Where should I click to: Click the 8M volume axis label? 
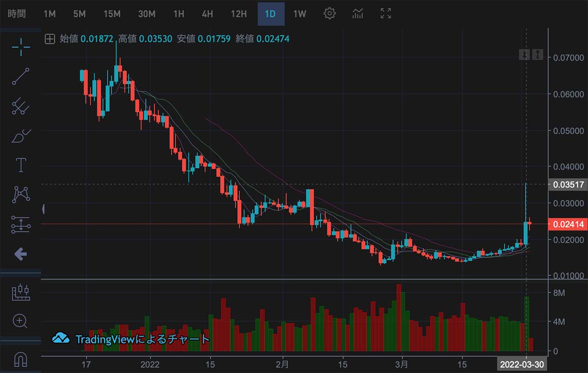[560, 293]
